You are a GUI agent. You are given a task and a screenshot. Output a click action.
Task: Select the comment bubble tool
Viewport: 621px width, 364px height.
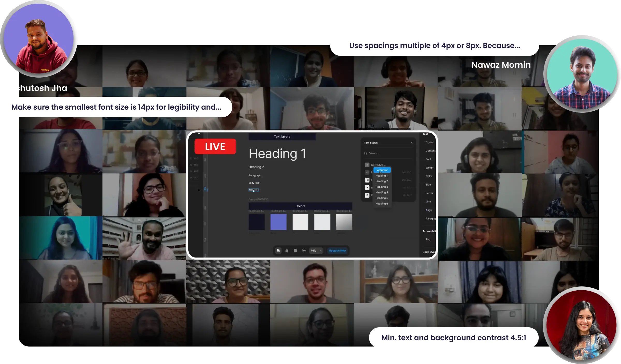[295, 251]
